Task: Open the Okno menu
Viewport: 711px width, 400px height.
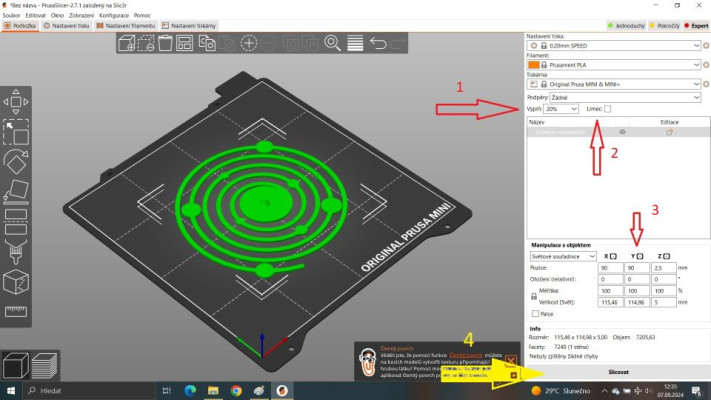Action: click(57, 15)
